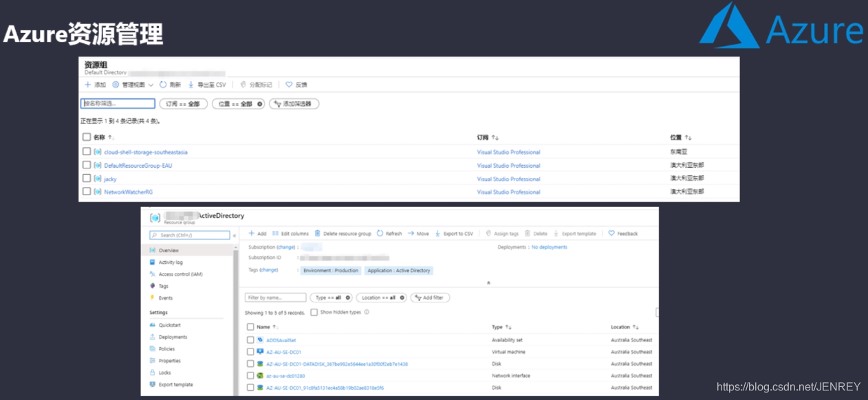Viewport: 868px width, 400px height.
Task: Collapse the side menu with double chevron
Action: pos(235,235)
